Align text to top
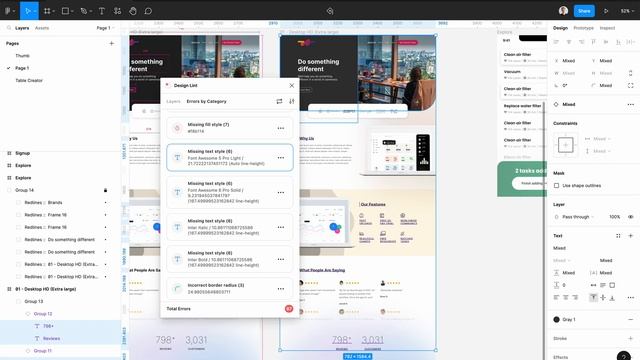The height and width of the screenshot is (360, 640). point(593,298)
